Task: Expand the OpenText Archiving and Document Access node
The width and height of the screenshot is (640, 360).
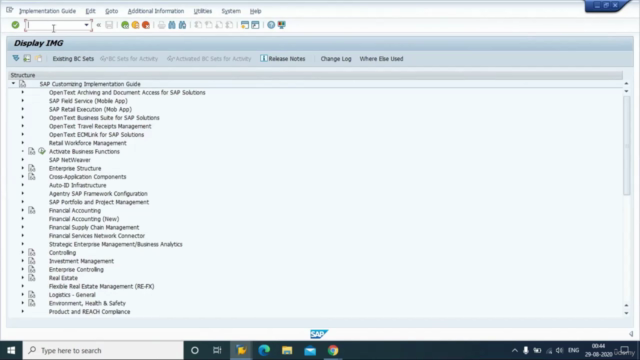Action: tap(22, 92)
